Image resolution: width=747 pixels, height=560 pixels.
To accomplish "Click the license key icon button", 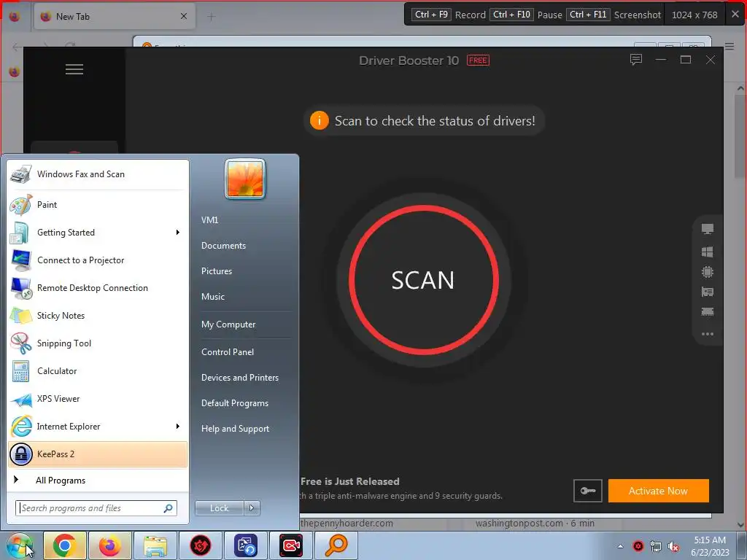I will (x=588, y=491).
